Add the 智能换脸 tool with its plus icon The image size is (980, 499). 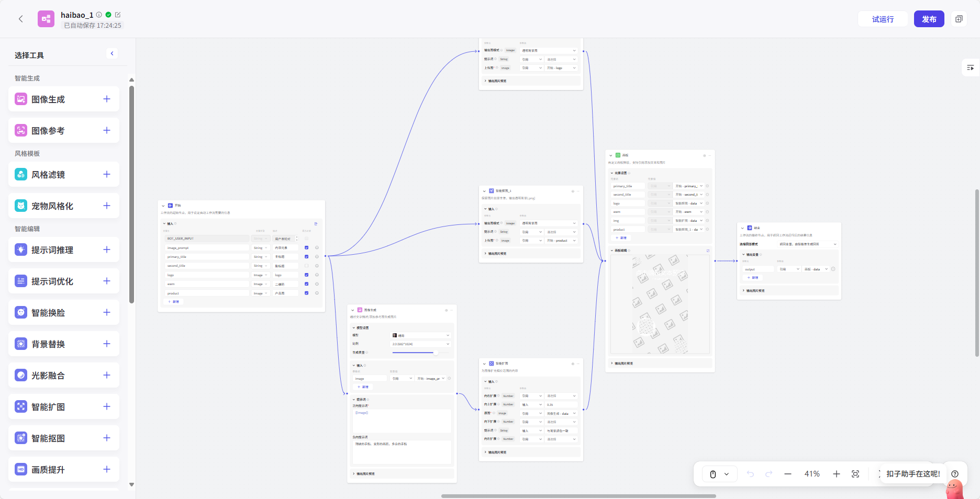(x=107, y=312)
